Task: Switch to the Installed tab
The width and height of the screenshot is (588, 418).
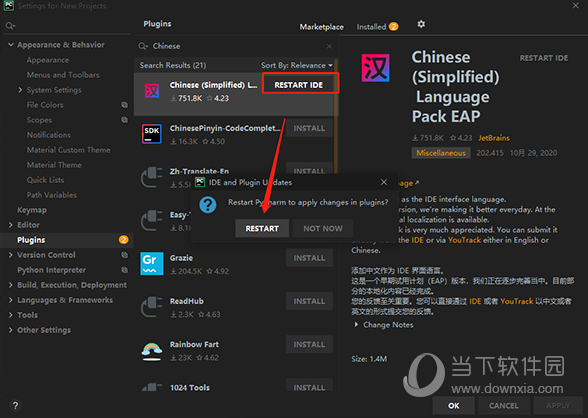Action: (371, 27)
